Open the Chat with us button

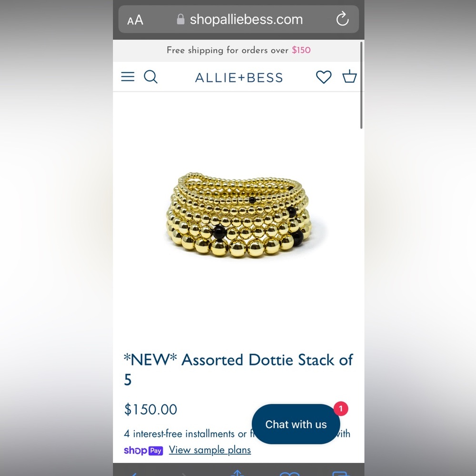click(296, 424)
